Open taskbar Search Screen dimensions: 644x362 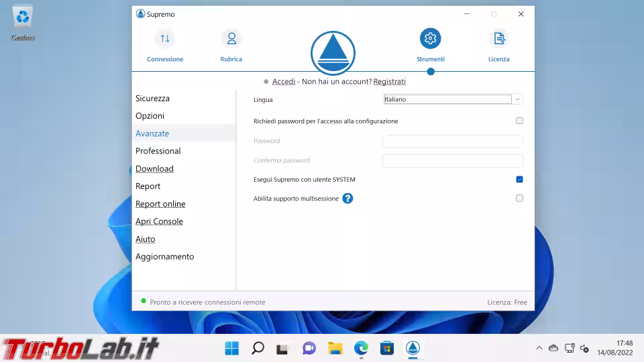point(258,349)
